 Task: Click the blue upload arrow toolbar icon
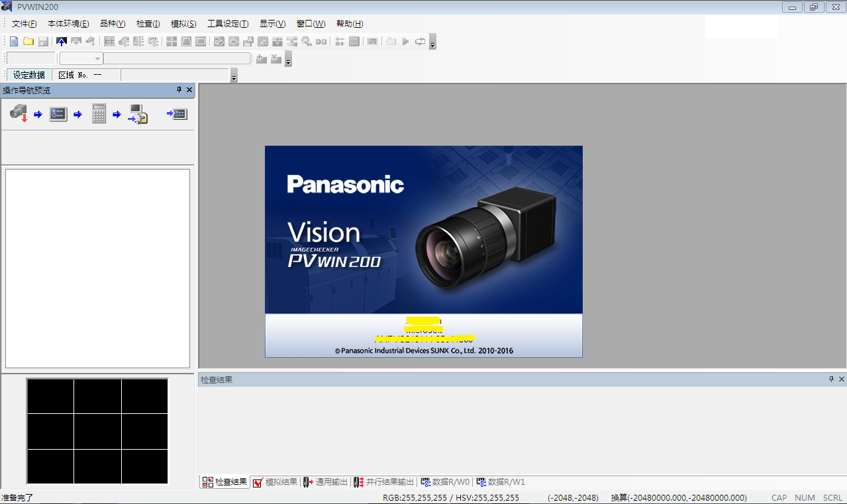(x=62, y=42)
